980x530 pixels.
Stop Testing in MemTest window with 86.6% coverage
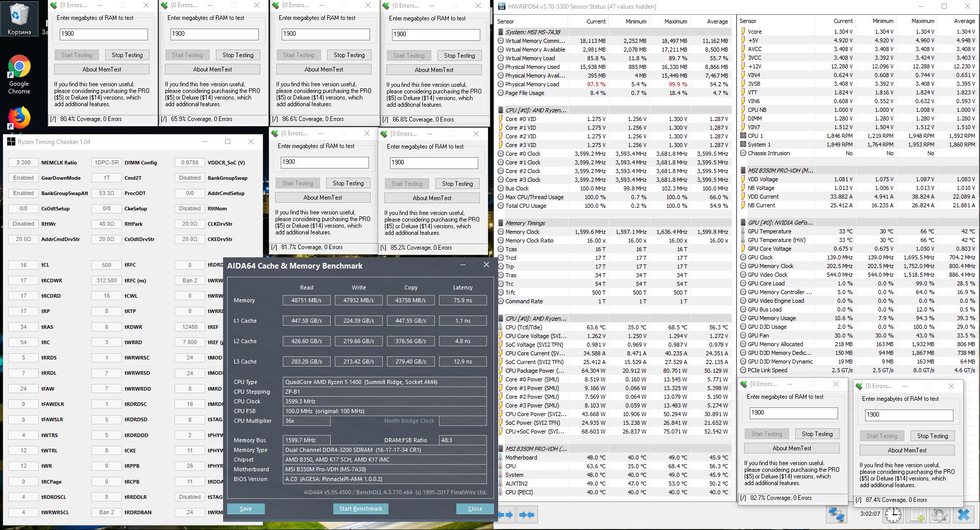(x=349, y=55)
